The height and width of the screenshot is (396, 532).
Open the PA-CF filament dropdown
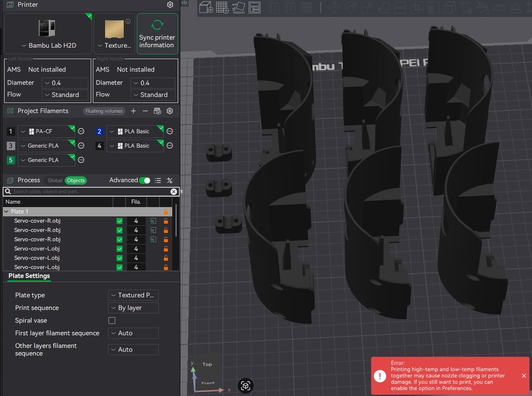(46, 132)
